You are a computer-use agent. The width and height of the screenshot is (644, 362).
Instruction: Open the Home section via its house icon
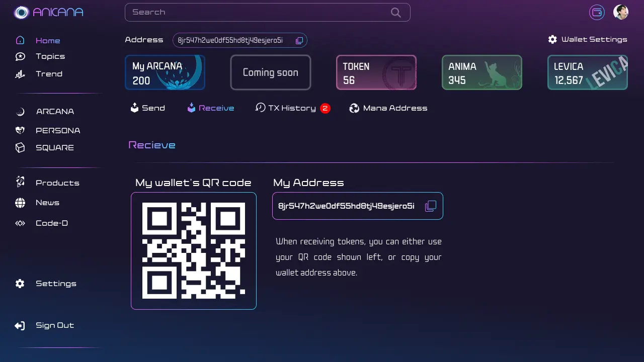(20, 40)
